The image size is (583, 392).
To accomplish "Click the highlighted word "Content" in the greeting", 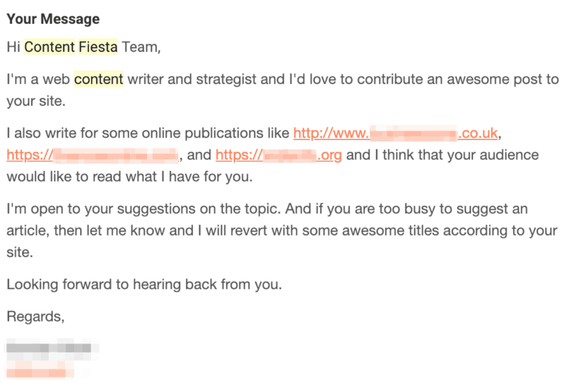I will pos(50,47).
